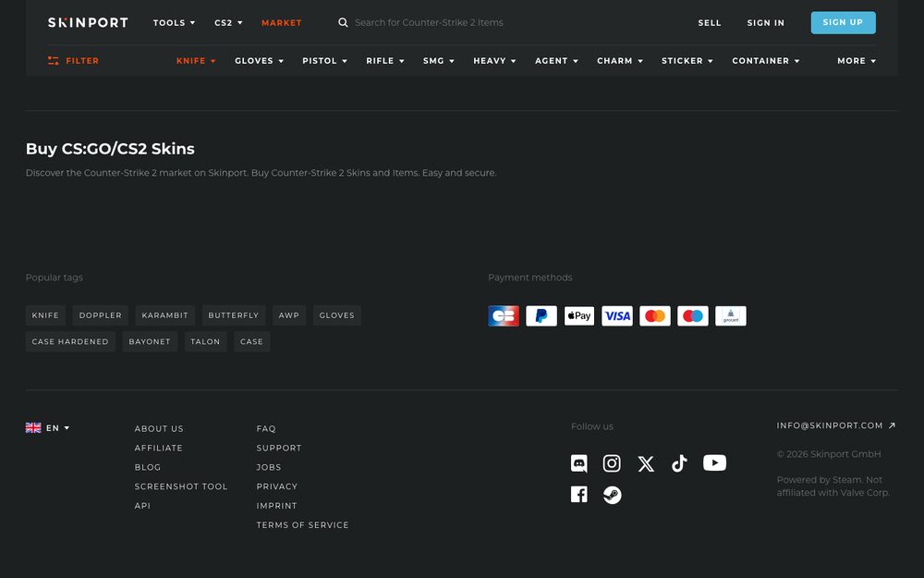Open Skinport's Discord page
The height and width of the screenshot is (578, 924).
(x=579, y=463)
